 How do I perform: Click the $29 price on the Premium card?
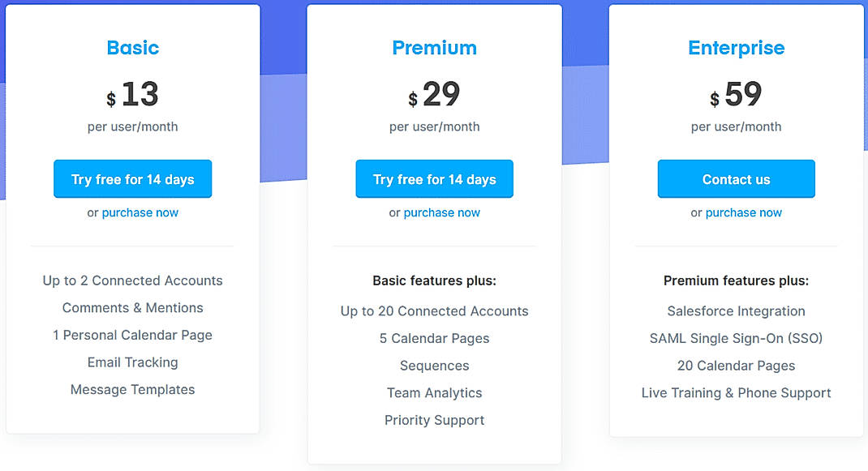[x=434, y=94]
